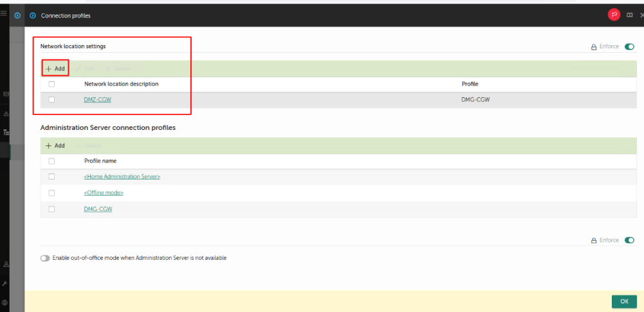Click lock icon for Network location settings
This screenshot has width=644, height=312.
click(594, 47)
